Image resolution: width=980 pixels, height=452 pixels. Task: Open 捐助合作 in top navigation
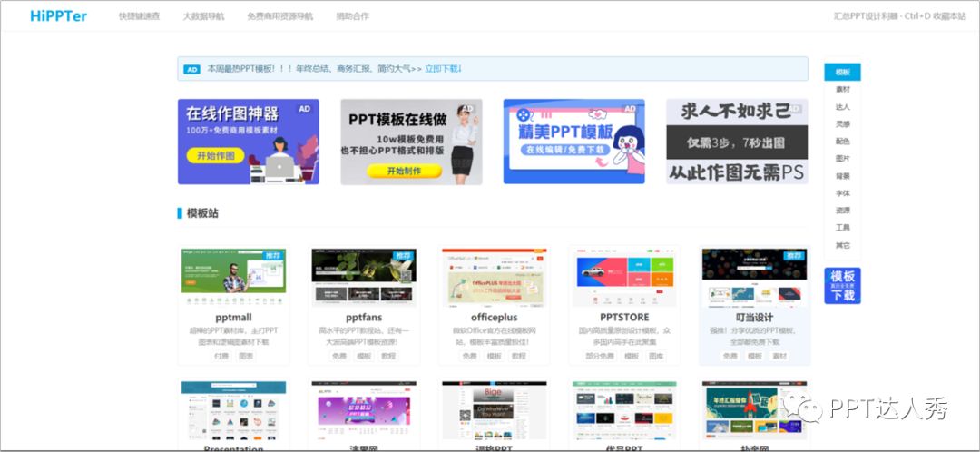[352, 16]
